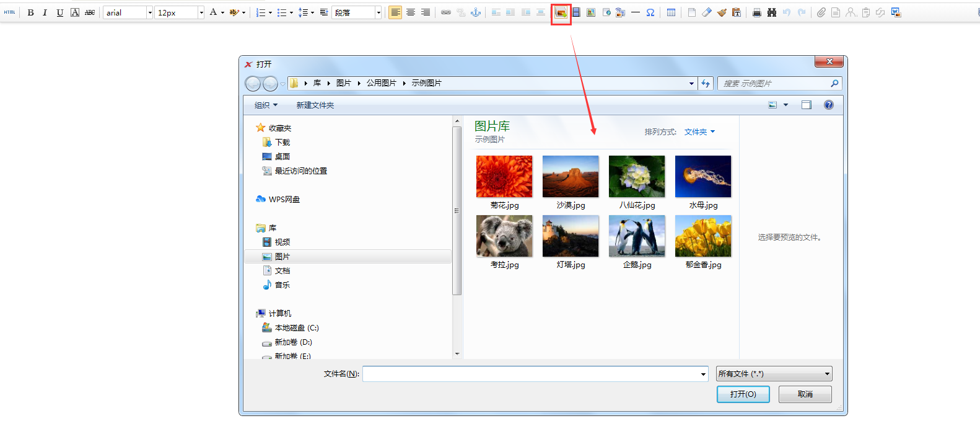This screenshot has width=980, height=439.
Task: Click the 打开(O) button
Action: (x=743, y=394)
